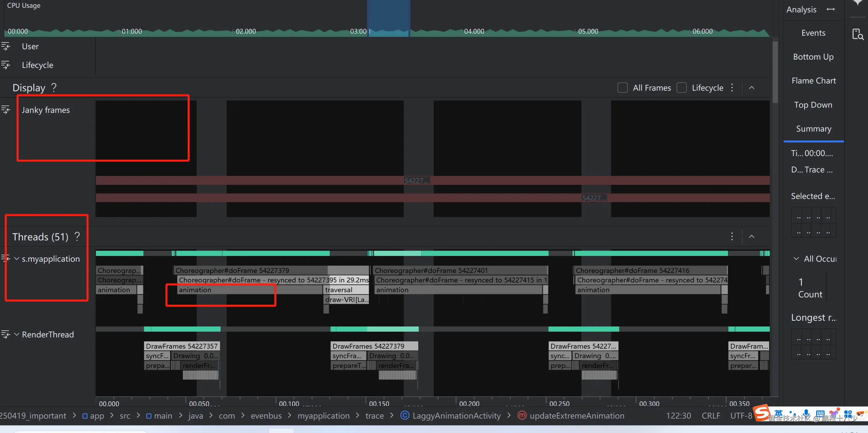This screenshot has height=433, width=868.
Task: Switch to the Flame Chart tab
Action: click(813, 81)
